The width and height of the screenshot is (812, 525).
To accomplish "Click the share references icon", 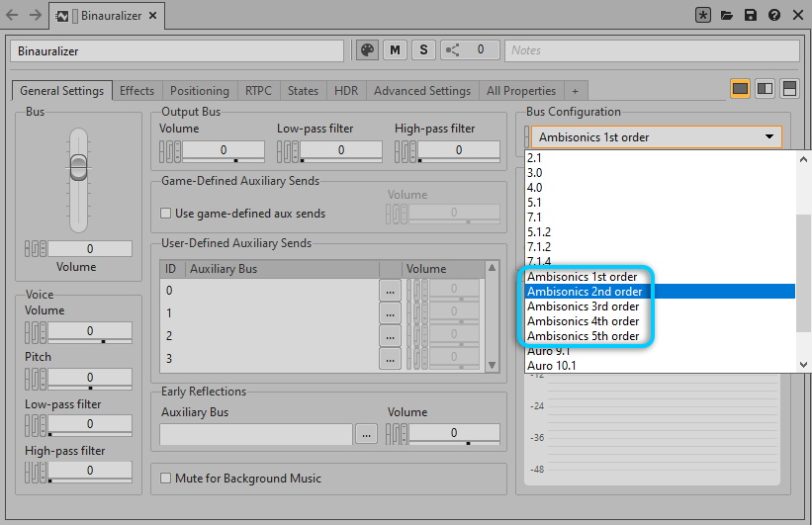I will tap(452, 50).
